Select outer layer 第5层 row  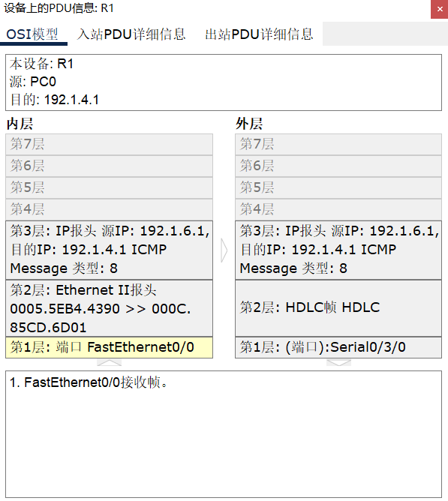coord(338,187)
